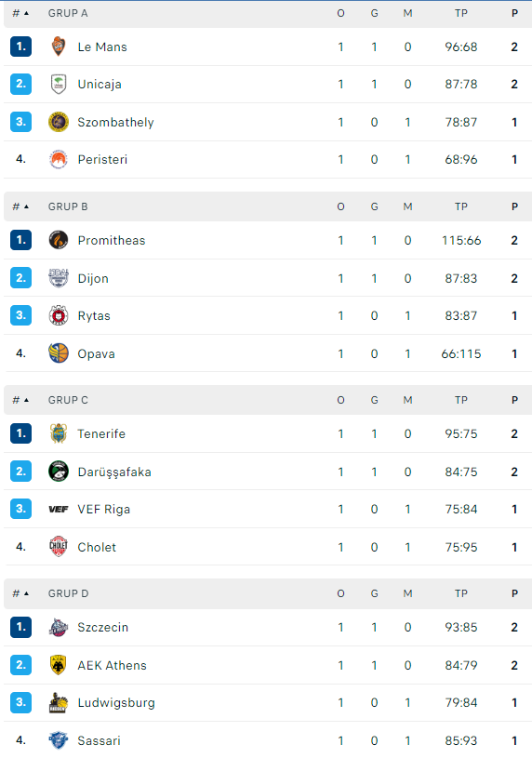532x758 pixels.
Task: Sort Grup B by G wins column
Action: point(374,206)
